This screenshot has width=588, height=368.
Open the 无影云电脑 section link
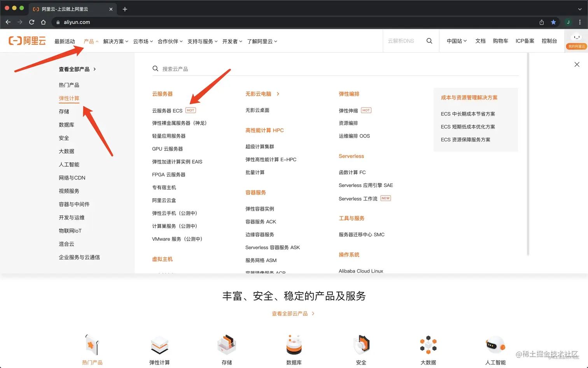click(262, 94)
